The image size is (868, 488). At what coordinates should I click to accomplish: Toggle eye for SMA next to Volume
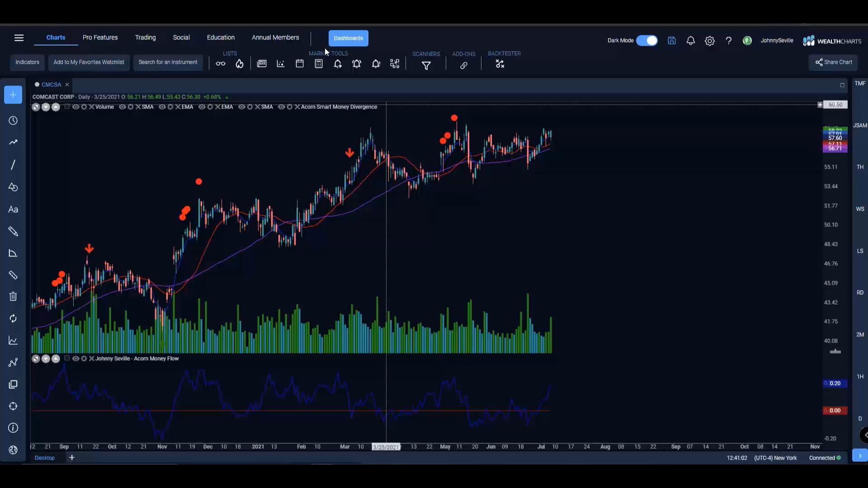pos(123,107)
